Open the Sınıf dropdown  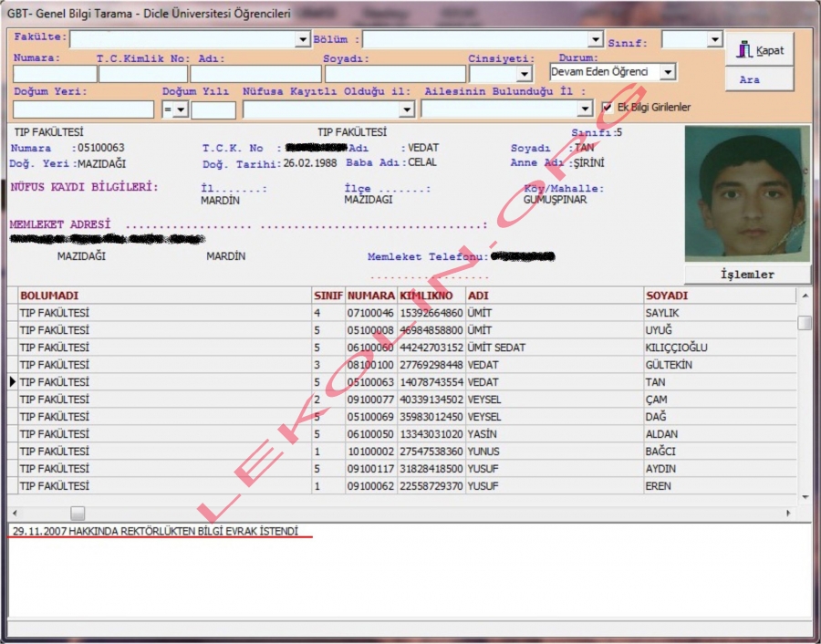point(714,39)
